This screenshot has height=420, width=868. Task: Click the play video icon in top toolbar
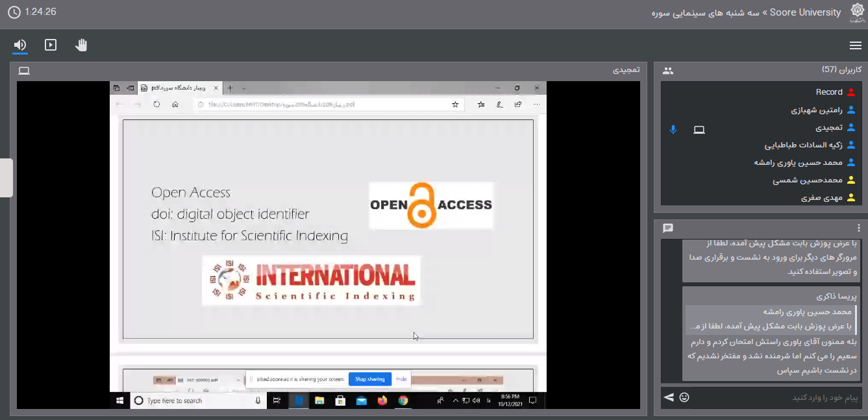point(51,45)
